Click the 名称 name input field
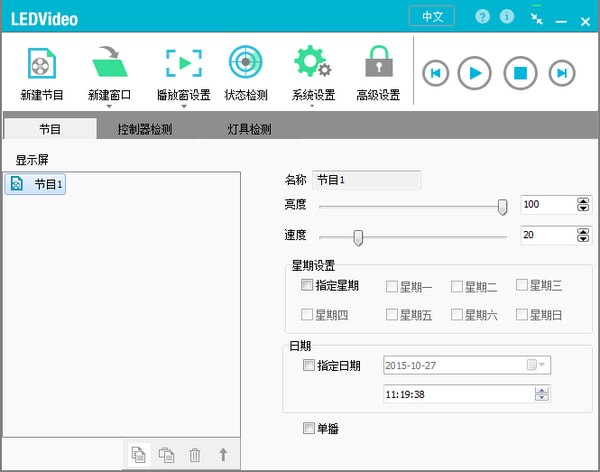 coord(367,180)
